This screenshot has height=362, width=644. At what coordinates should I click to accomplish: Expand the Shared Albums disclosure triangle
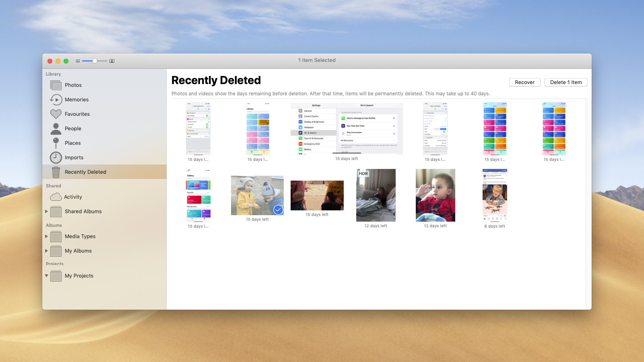[46, 211]
